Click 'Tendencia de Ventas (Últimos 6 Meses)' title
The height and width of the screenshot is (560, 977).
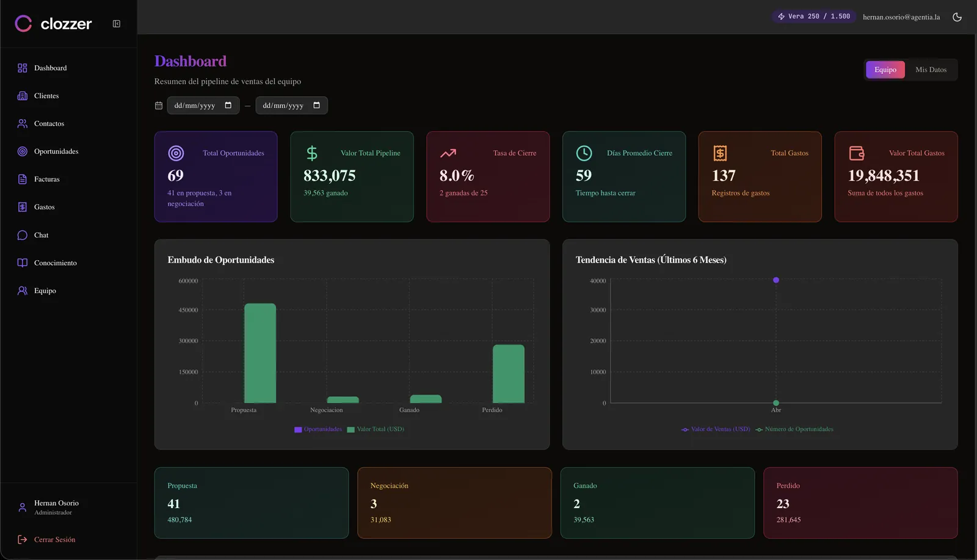pyautogui.click(x=651, y=260)
